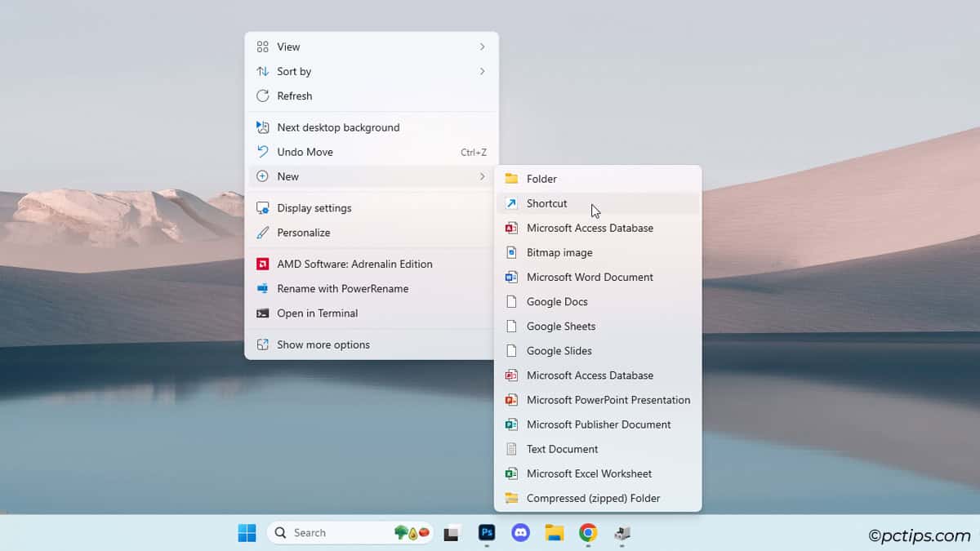Screen dimensions: 980x551
Task: Select Open in Terminal
Action: tap(372, 313)
